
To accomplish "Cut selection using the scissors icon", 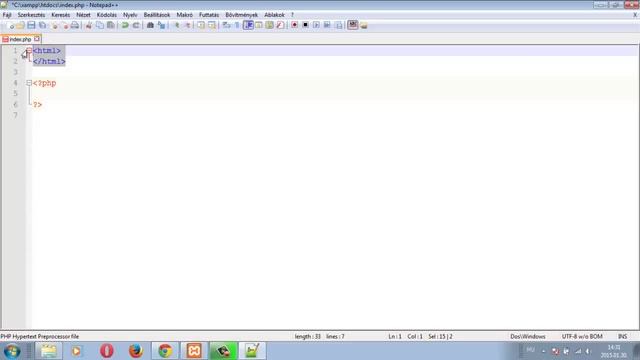I will 89,25.
